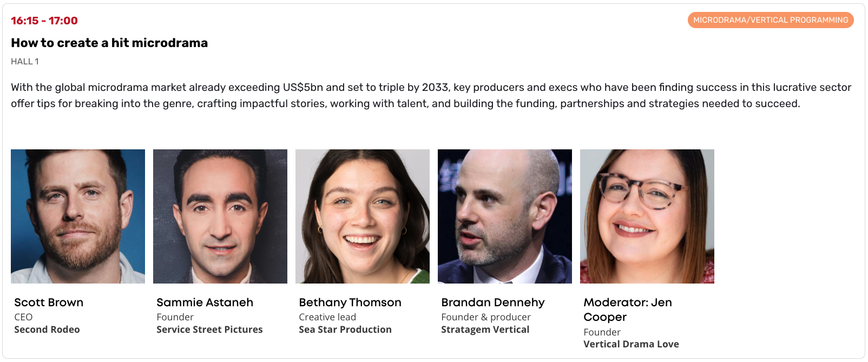Select the speaker photo above Bethany Thomson
This screenshot has height=362, width=868.
363,216
